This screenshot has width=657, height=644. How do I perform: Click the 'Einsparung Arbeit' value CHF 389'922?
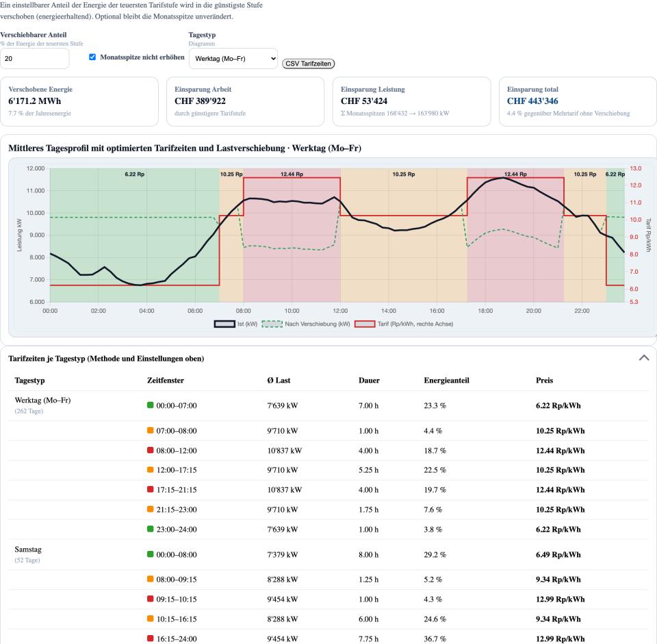[x=201, y=101]
